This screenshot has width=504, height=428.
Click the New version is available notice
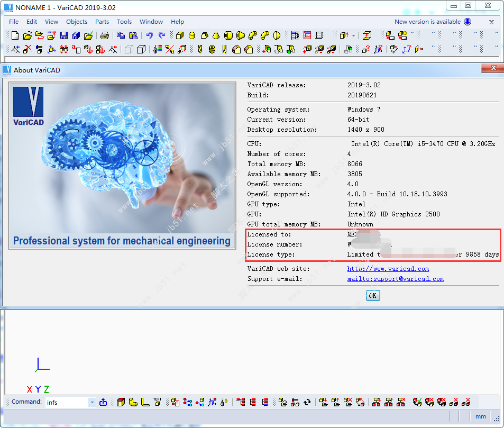click(x=427, y=22)
